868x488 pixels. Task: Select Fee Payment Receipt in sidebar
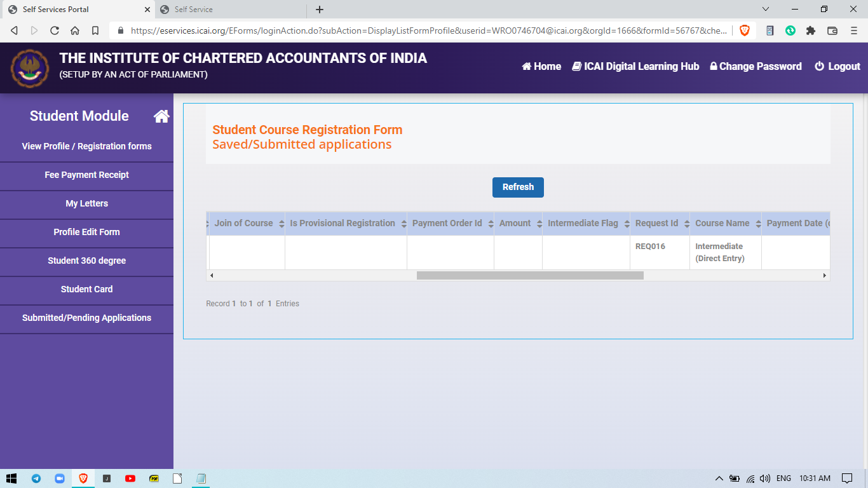(86, 175)
